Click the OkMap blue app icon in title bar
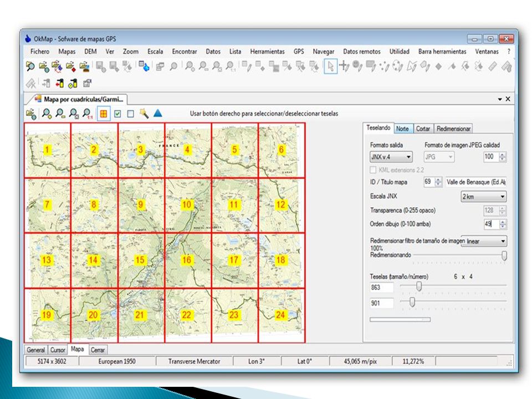The height and width of the screenshot is (399, 532). tap(28, 39)
